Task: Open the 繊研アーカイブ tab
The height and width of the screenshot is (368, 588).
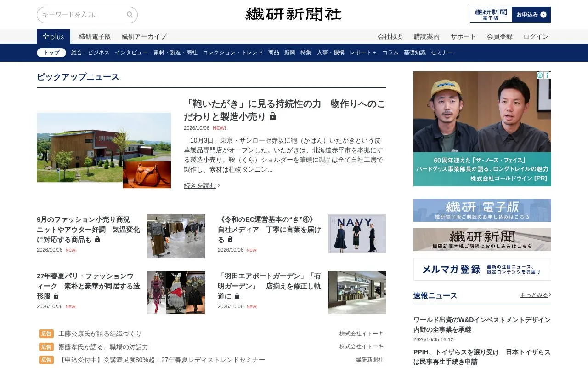Action: pos(144,36)
